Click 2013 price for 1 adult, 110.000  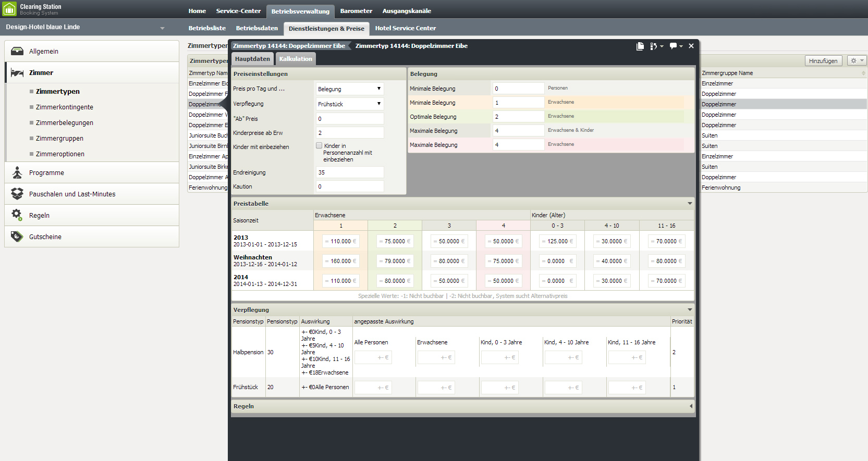[x=340, y=241]
